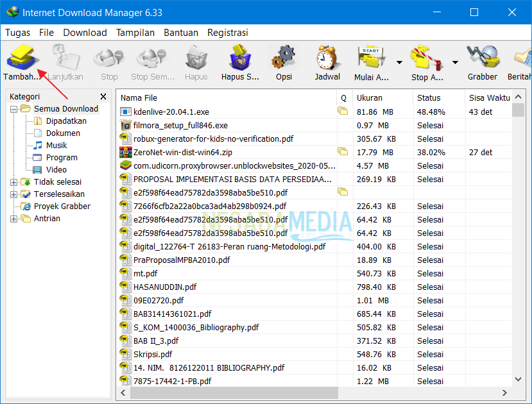Viewport: 532px width, 404px height.
Task: Click the 48.48% status of kdenlive
Action: click(431, 112)
